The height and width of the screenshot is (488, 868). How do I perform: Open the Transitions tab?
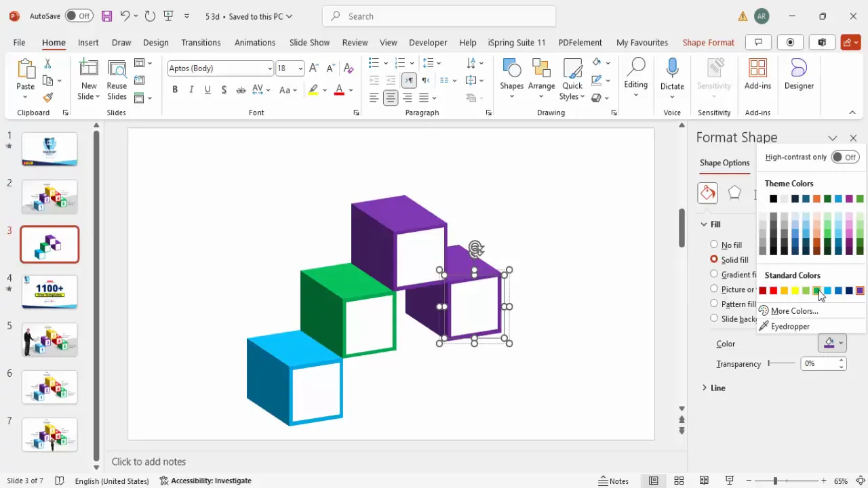pyautogui.click(x=201, y=42)
